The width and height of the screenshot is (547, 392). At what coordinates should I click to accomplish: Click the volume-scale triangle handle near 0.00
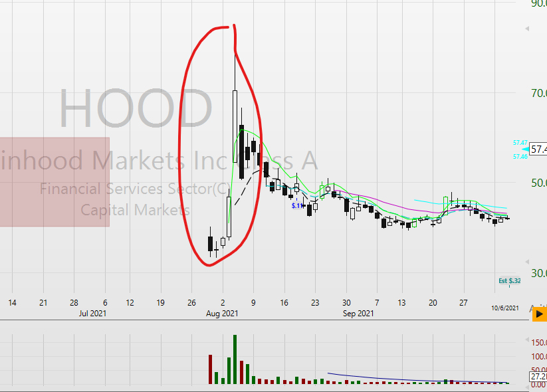[527, 387]
